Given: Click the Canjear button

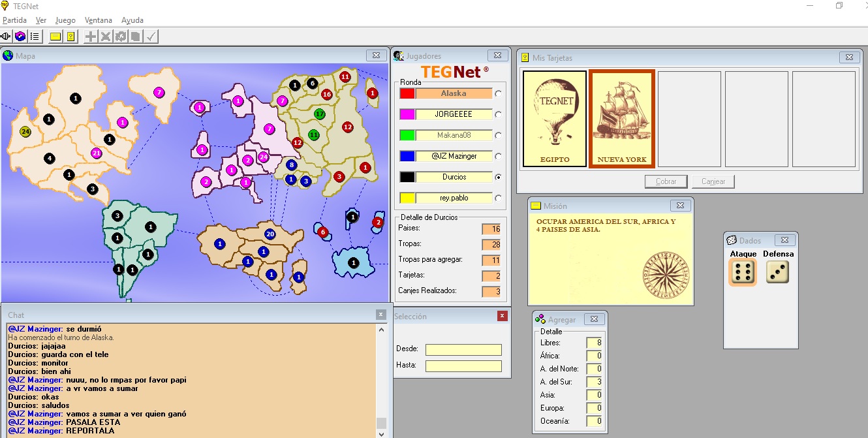Looking at the screenshot, I should [713, 181].
